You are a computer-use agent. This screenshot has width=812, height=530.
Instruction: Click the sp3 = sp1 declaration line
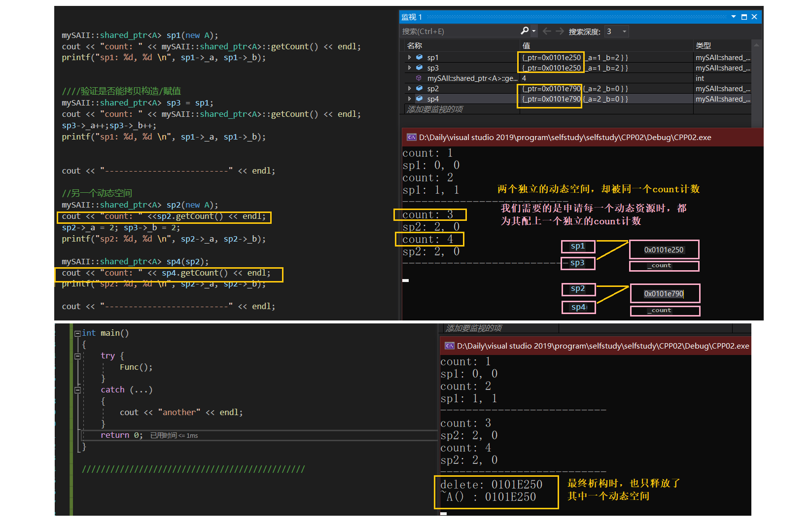tap(138, 103)
